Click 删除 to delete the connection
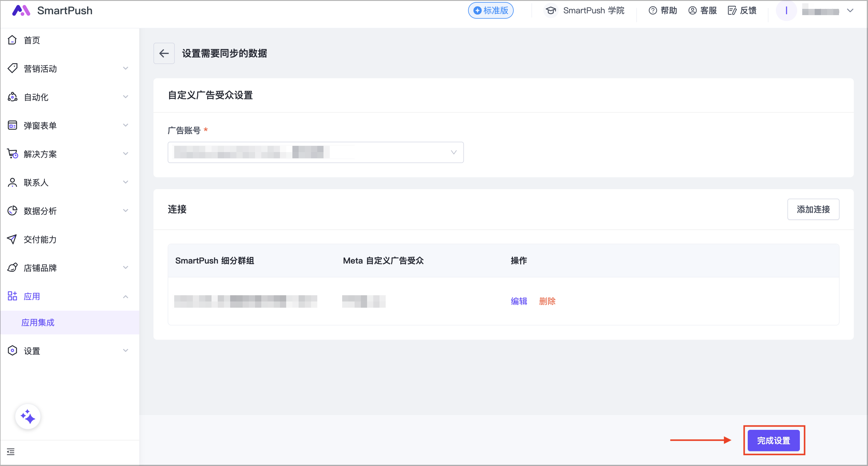The height and width of the screenshot is (466, 868). pyautogui.click(x=547, y=301)
